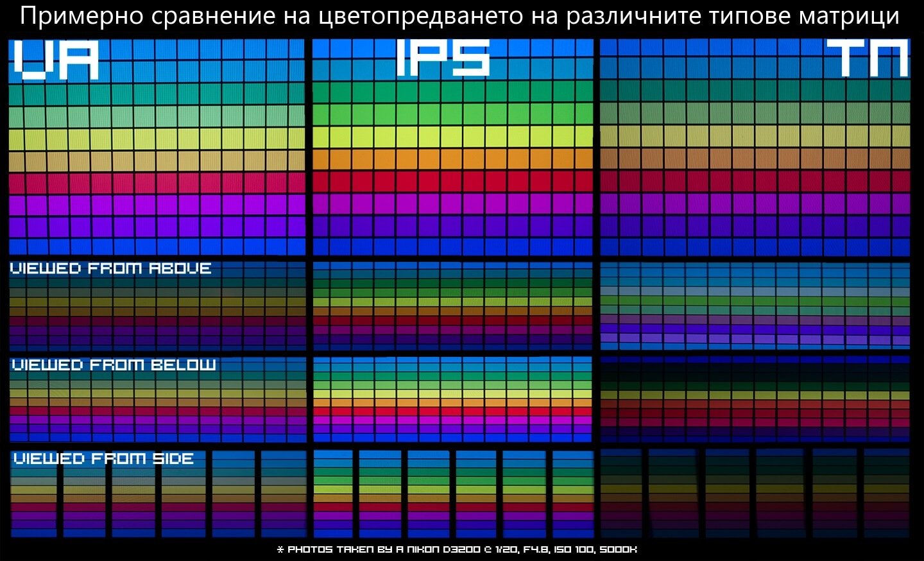Click the red row in TN front-view grid
The width and height of the screenshot is (924, 561).
(x=755, y=181)
